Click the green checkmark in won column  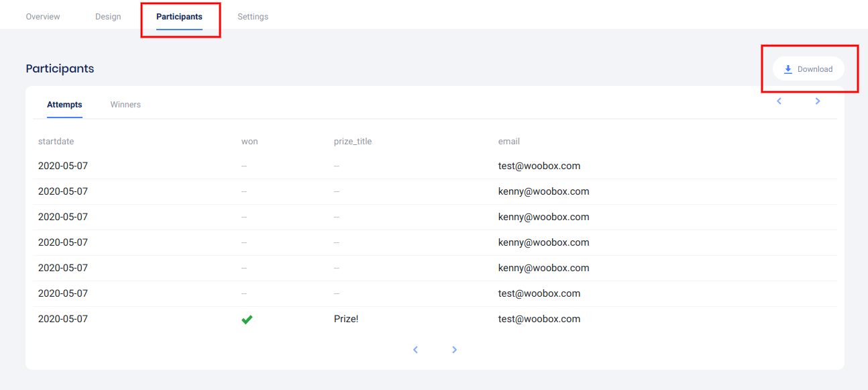coord(247,320)
